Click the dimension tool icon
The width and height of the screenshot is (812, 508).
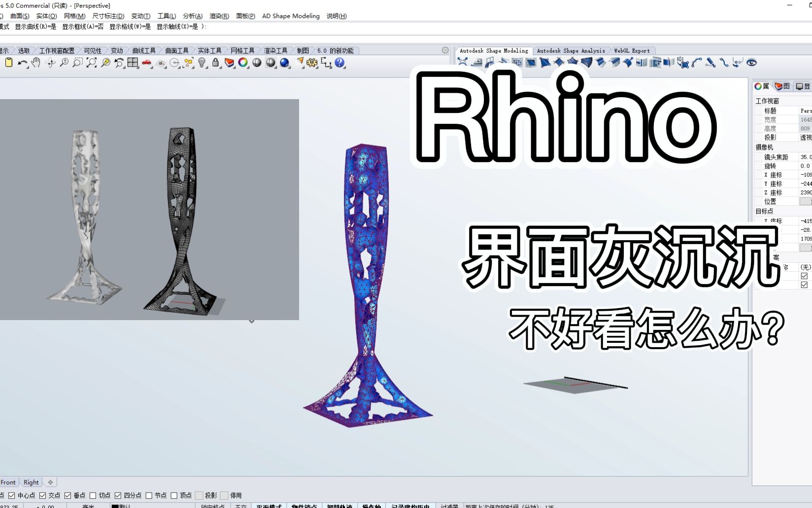326,63
